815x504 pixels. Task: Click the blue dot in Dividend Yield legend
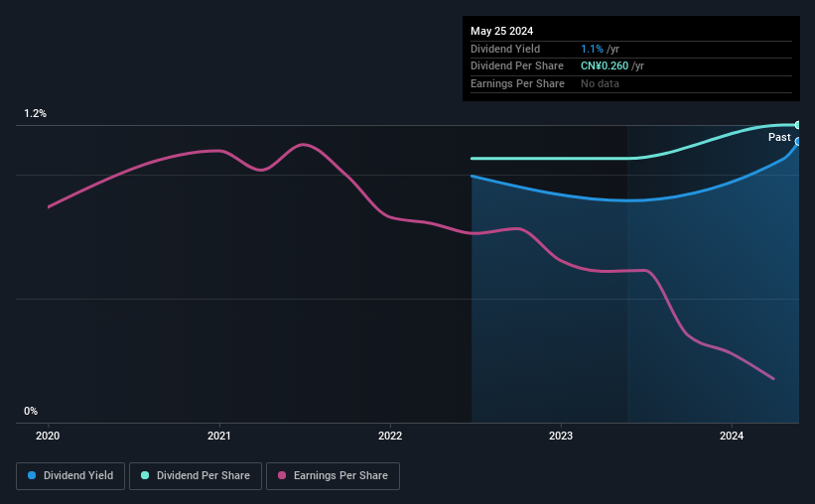coord(32,475)
